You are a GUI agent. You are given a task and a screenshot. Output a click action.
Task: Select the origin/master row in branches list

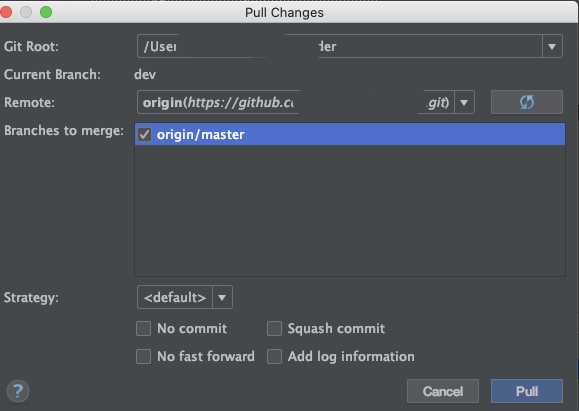[x=350, y=134]
